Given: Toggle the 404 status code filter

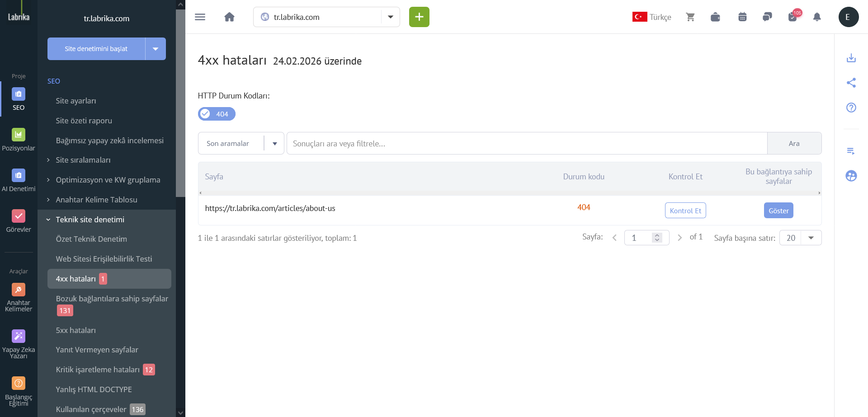Looking at the screenshot, I should click(217, 114).
